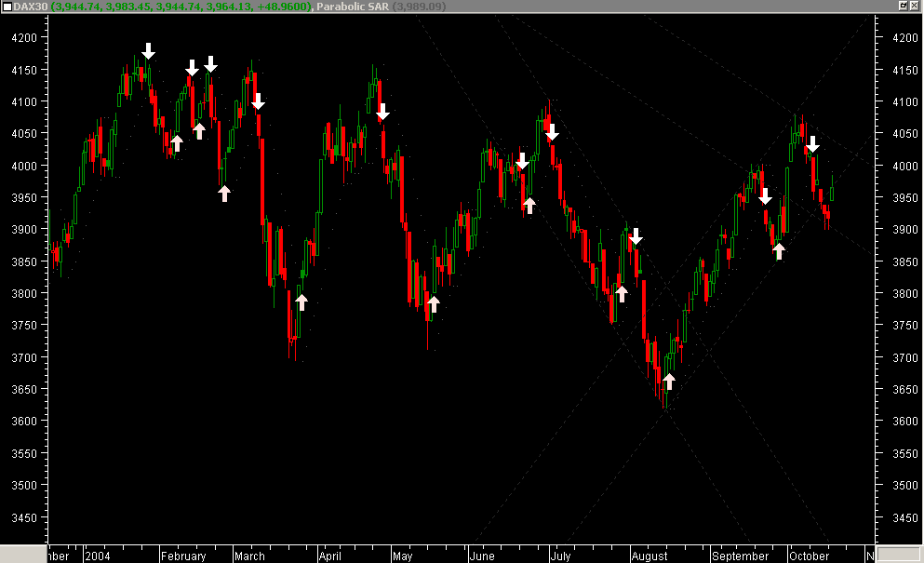Click the March label on date axis

249,556
